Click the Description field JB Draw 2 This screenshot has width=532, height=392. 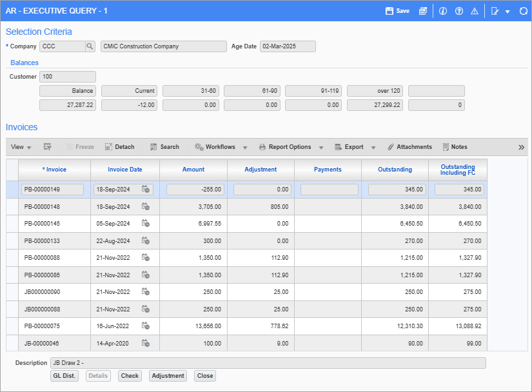click(268, 363)
